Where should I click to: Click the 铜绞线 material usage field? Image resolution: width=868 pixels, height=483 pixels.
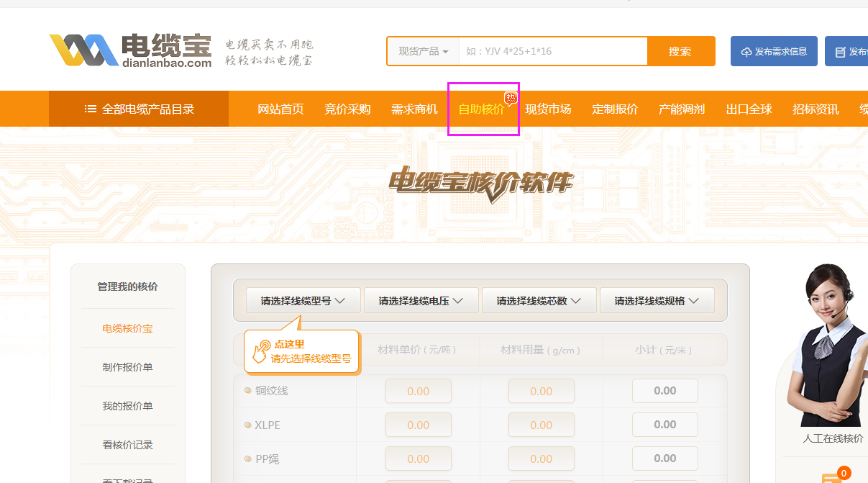click(x=541, y=391)
